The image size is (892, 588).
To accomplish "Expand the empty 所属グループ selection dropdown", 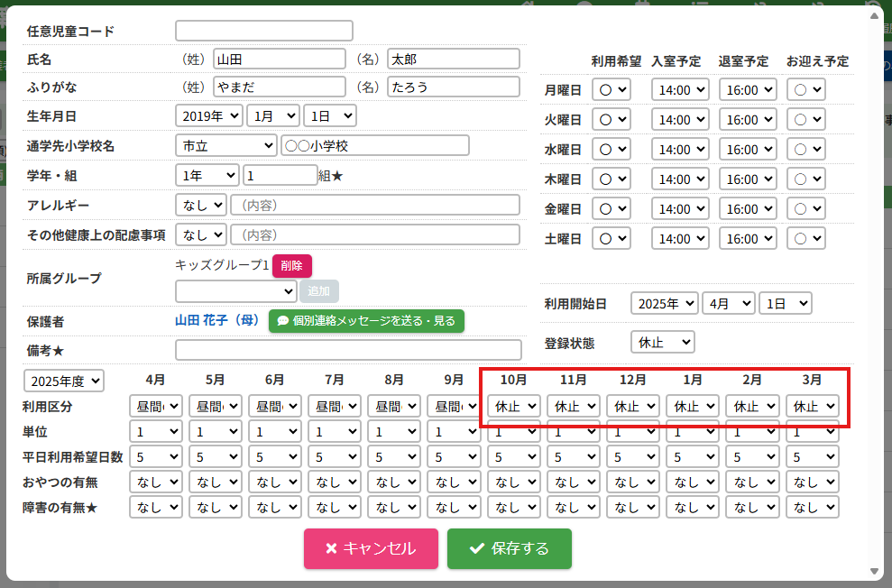I will pyautogui.click(x=235, y=290).
